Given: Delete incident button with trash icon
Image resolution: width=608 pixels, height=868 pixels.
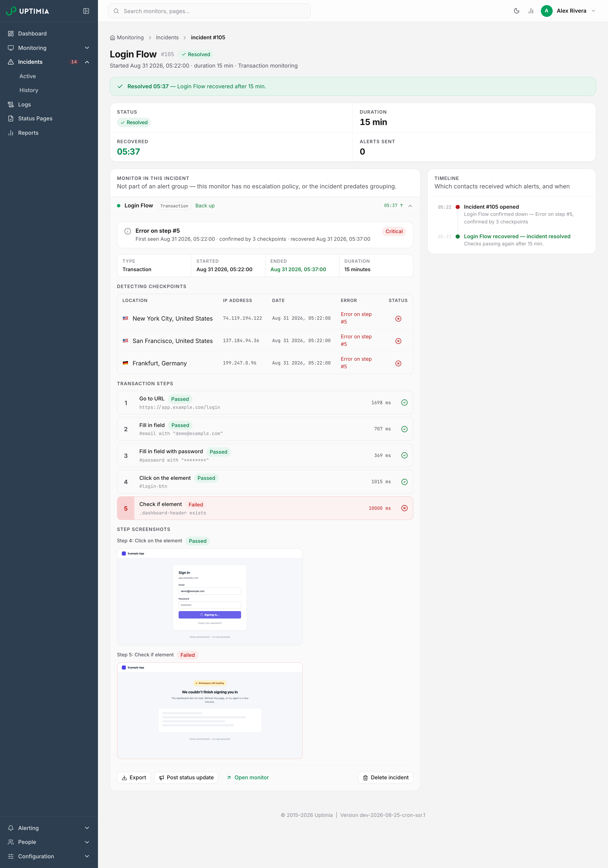Looking at the screenshot, I should pyautogui.click(x=385, y=778).
